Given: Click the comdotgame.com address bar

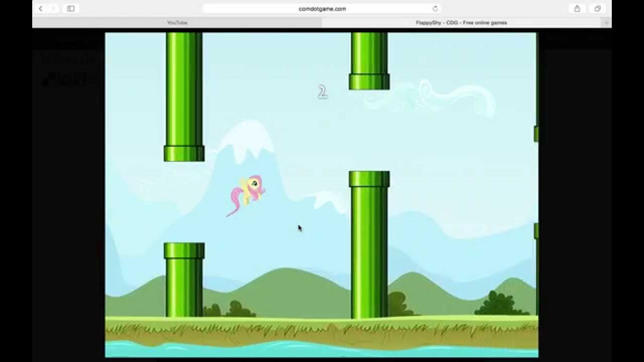Looking at the screenshot, I should tap(322, 9).
